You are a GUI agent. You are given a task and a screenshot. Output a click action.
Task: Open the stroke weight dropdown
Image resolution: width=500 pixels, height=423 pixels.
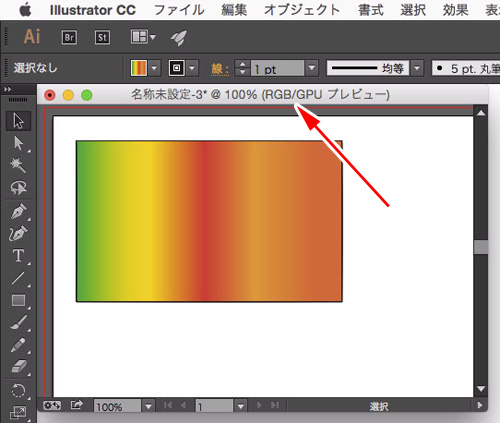click(x=312, y=68)
